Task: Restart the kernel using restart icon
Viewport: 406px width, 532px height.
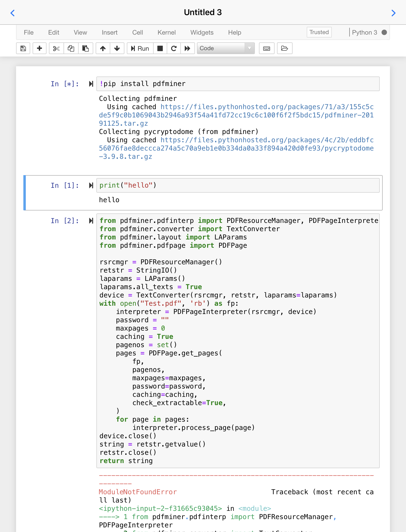Action: tap(174, 48)
